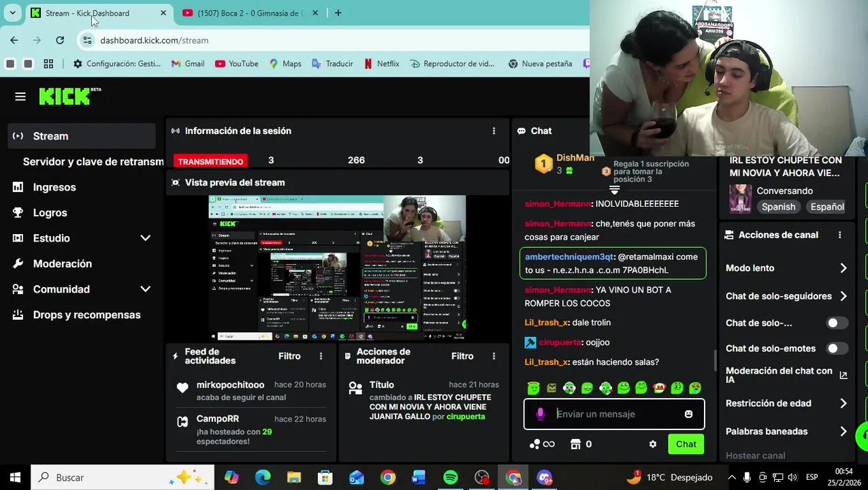Image resolution: width=868 pixels, height=490 pixels.
Task: Click the cirupuerta link in moderator actions
Action: [466, 416]
